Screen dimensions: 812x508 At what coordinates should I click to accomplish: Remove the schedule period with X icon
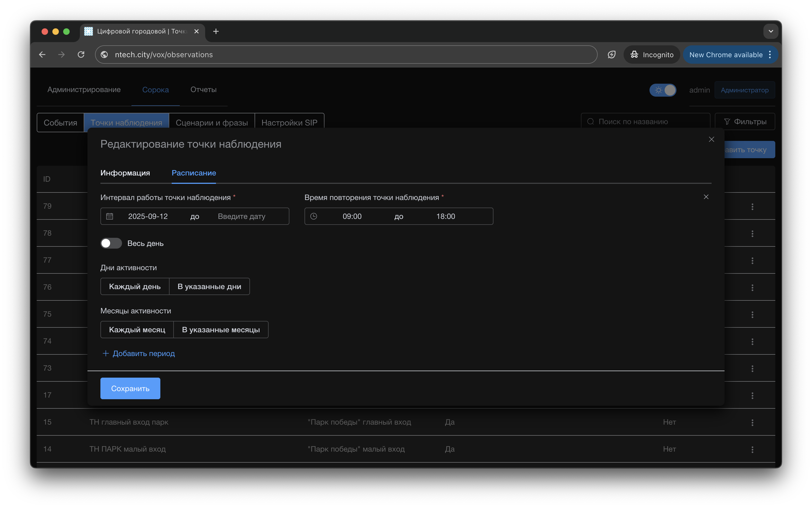coord(706,197)
